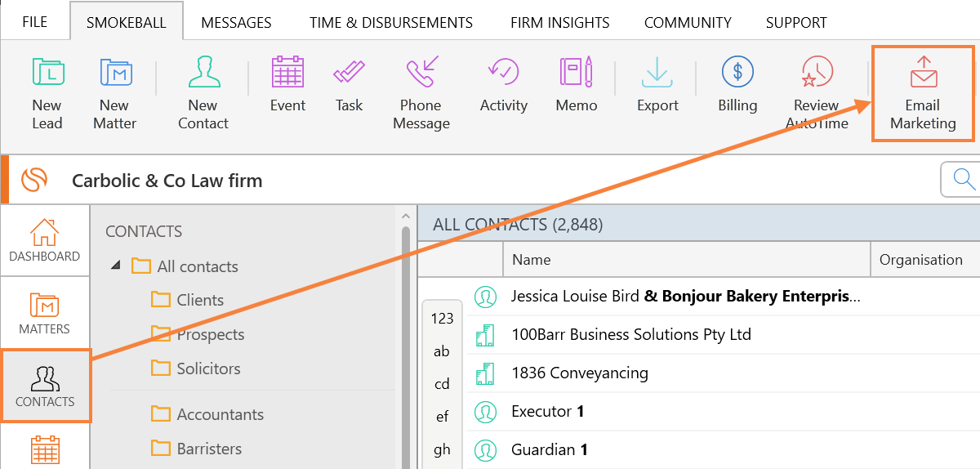Jump to cd in alphabet index
980x469 pixels.
coord(442,384)
